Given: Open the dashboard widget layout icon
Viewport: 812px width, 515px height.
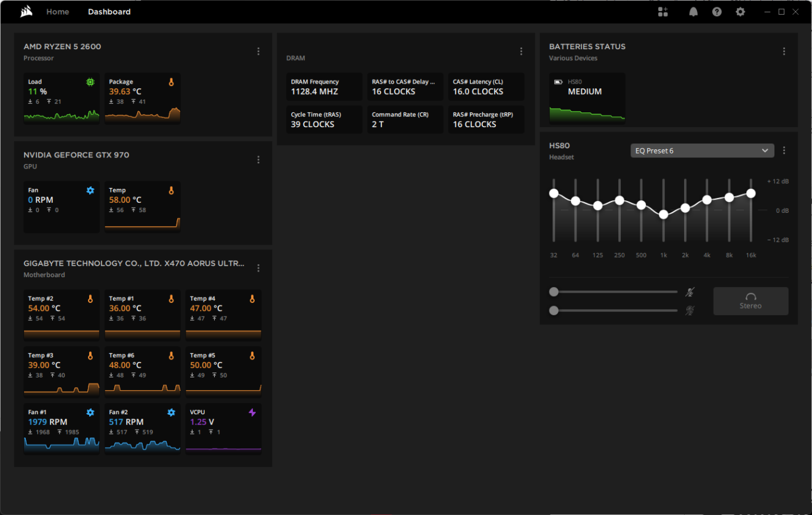Looking at the screenshot, I should click(663, 12).
